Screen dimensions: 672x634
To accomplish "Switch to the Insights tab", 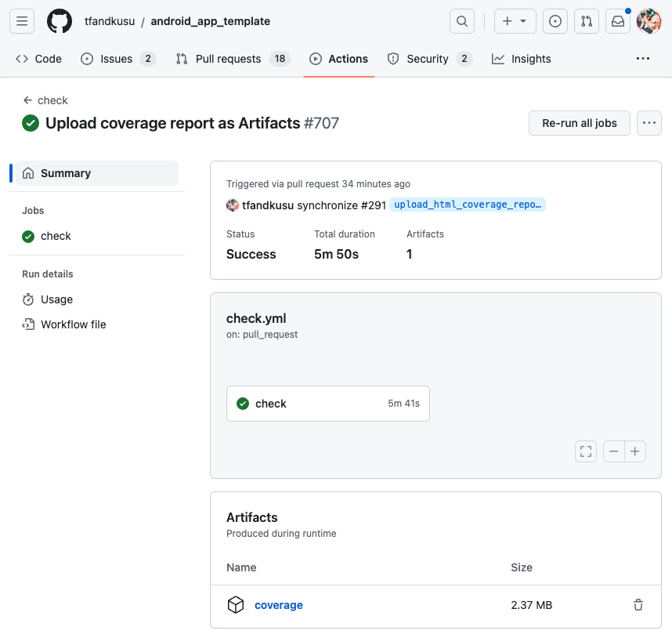I will 521,59.
